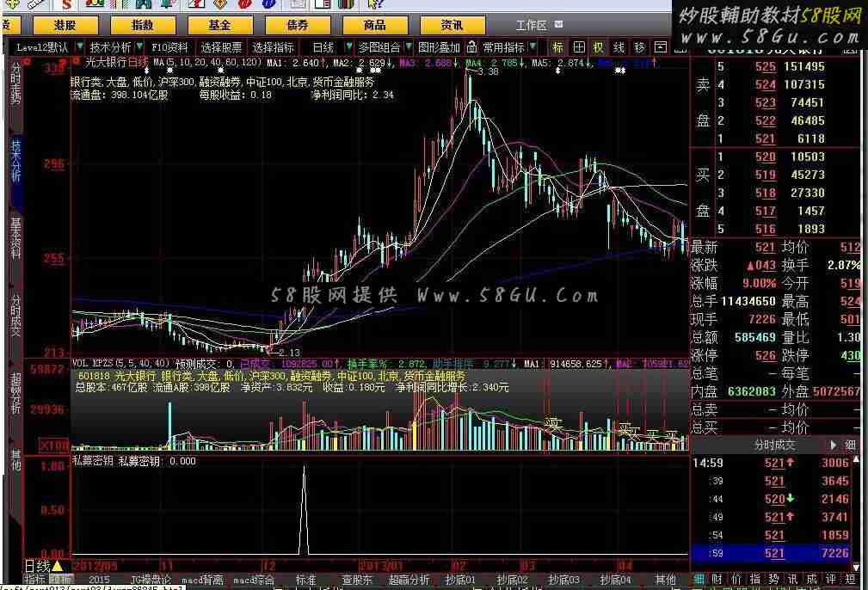Click the lock icon beside 图形叠加
Image resolution: width=868 pixels, height=590 pixels.
click(471, 46)
